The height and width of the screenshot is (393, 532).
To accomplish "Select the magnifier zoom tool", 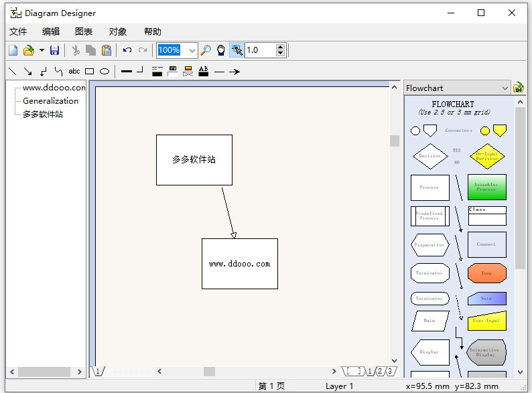I will pos(206,50).
